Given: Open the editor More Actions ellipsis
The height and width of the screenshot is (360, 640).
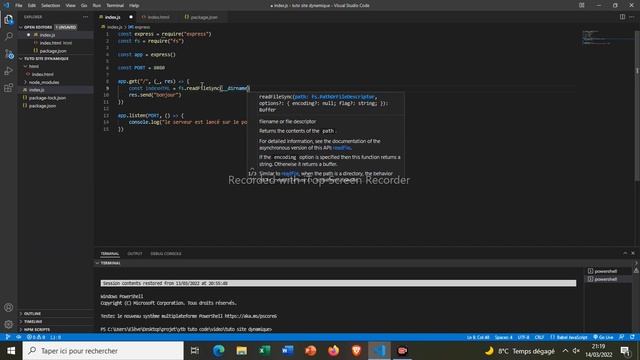Looking at the screenshot, I should pos(632,17).
